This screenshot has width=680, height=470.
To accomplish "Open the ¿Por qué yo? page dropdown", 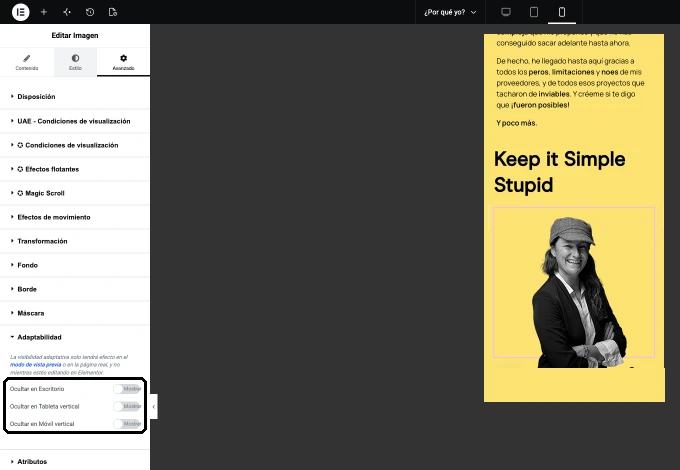I will [x=450, y=12].
